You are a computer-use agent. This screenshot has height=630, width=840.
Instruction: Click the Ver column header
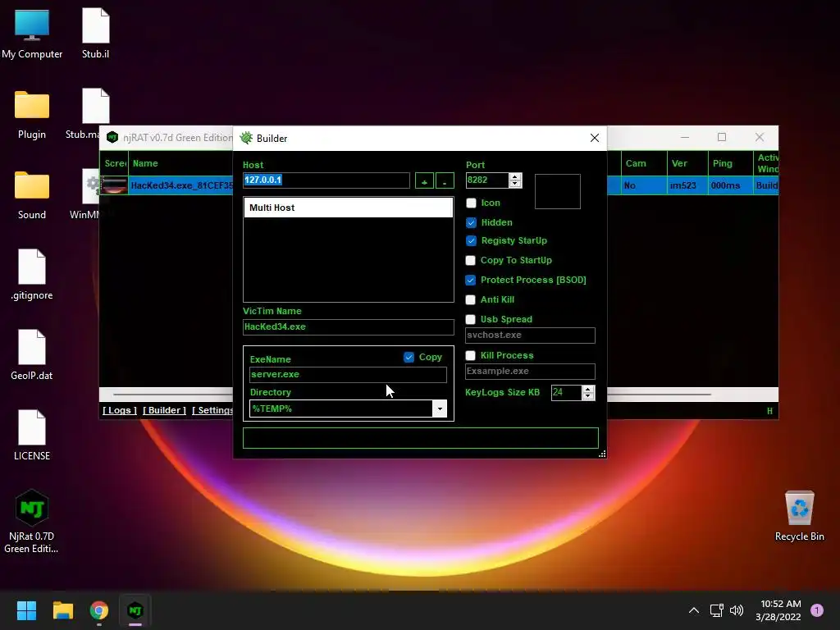click(x=687, y=163)
